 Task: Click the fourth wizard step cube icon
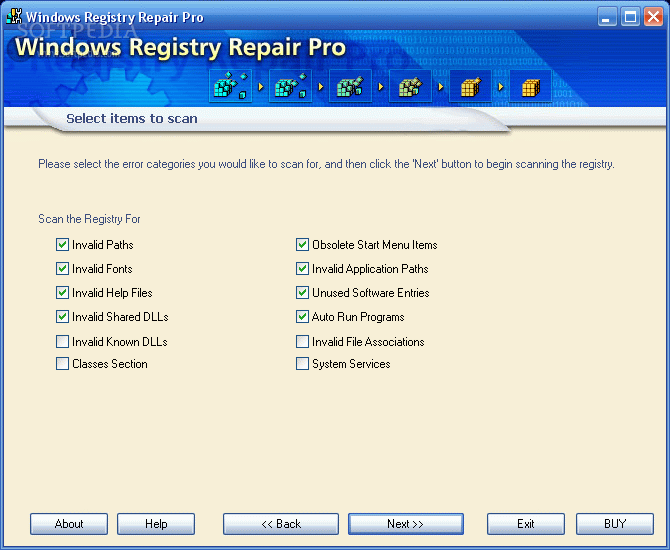[410, 86]
